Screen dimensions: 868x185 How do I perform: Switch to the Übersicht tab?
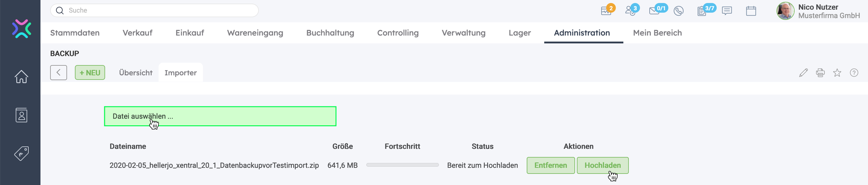136,73
